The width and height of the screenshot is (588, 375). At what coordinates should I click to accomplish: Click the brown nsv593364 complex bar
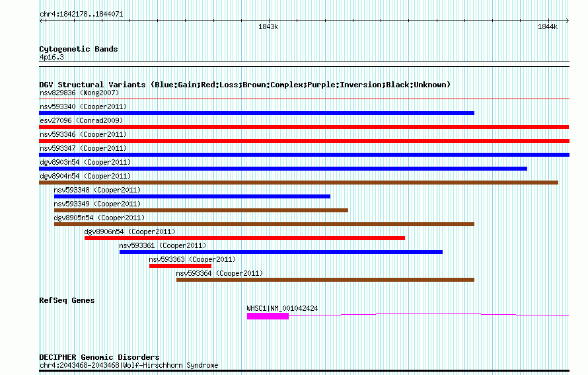click(x=325, y=280)
